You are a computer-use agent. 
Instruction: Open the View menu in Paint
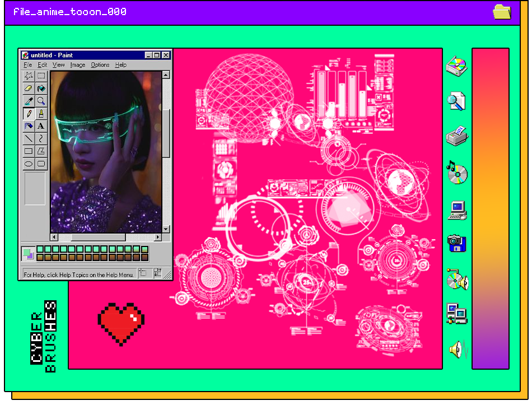click(x=58, y=64)
